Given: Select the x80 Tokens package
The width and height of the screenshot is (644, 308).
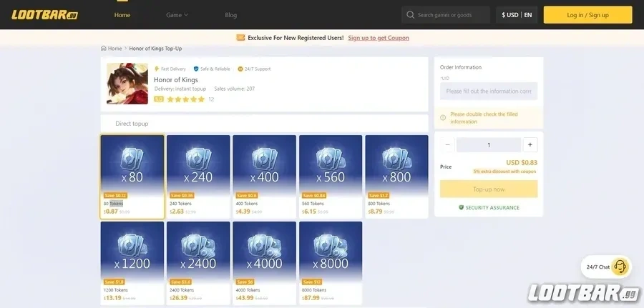Looking at the screenshot, I should (x=132, y=177).
